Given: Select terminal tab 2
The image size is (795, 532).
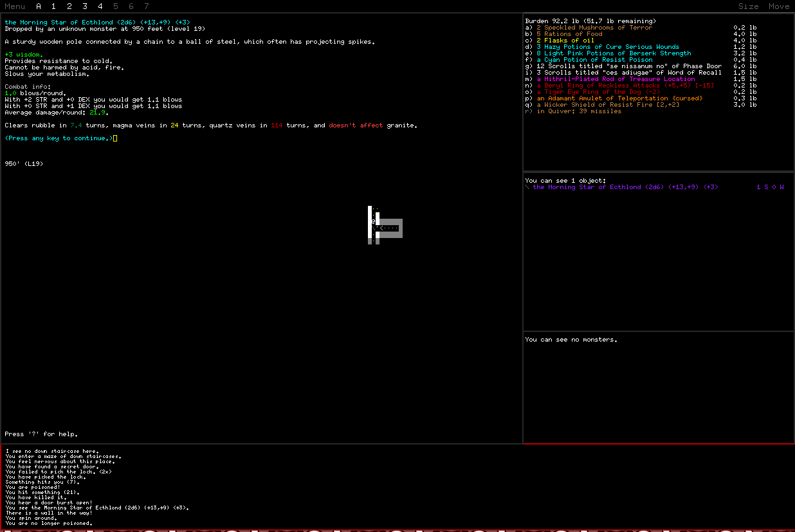Looking at the screenshot, I should pyautogui.click(x=69, y=6).
